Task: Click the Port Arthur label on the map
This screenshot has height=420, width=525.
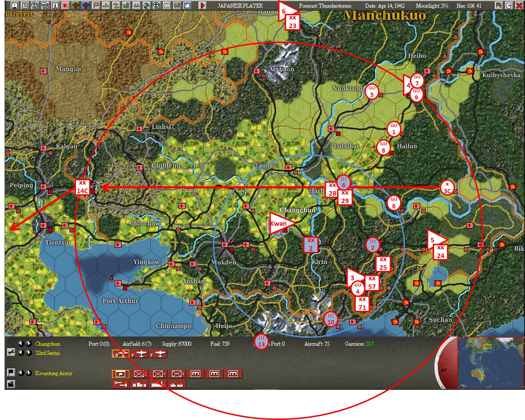Action: [120, 301]
